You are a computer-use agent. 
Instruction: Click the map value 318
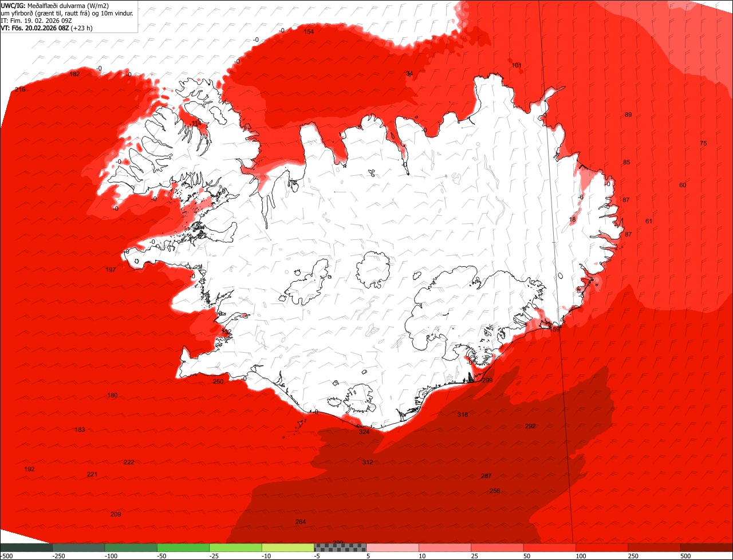(x=463, y=415)
